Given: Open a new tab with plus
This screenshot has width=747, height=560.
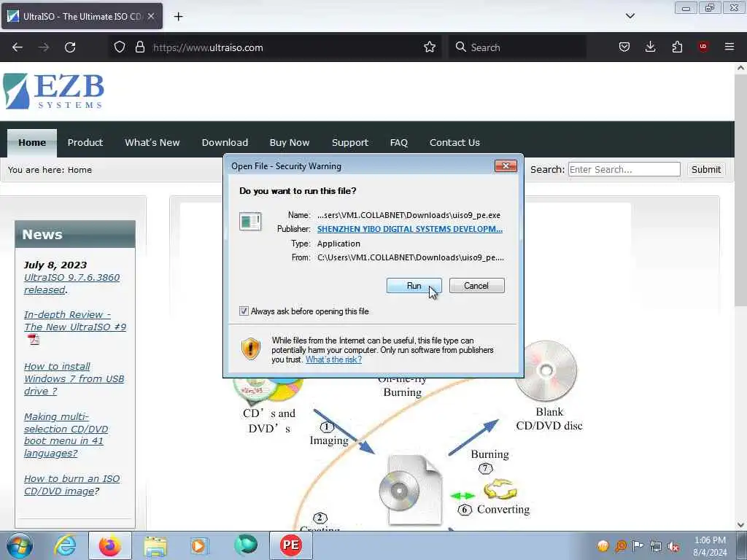Looking at the screenshot, I should point(178,17).
